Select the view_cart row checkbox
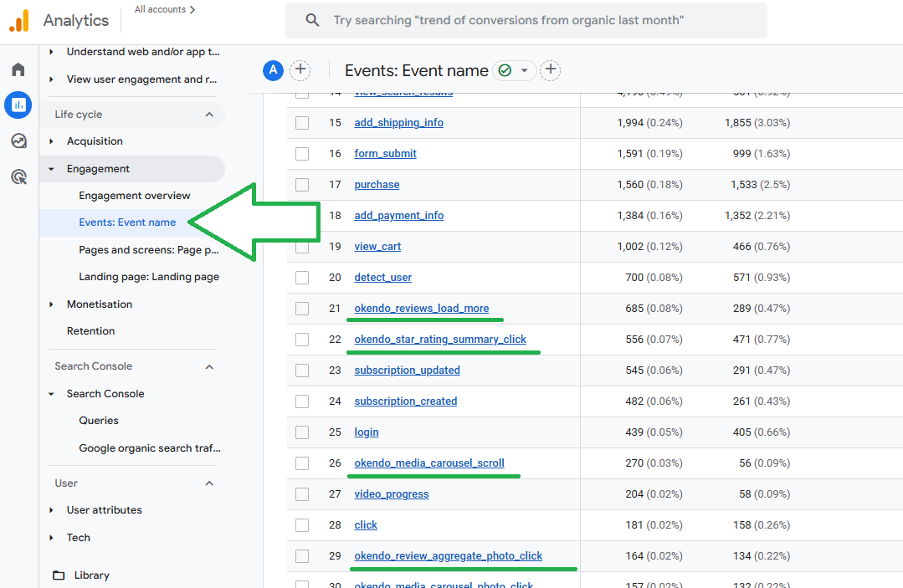This screenshot has width=903, height=588. [x=302, y=247]
